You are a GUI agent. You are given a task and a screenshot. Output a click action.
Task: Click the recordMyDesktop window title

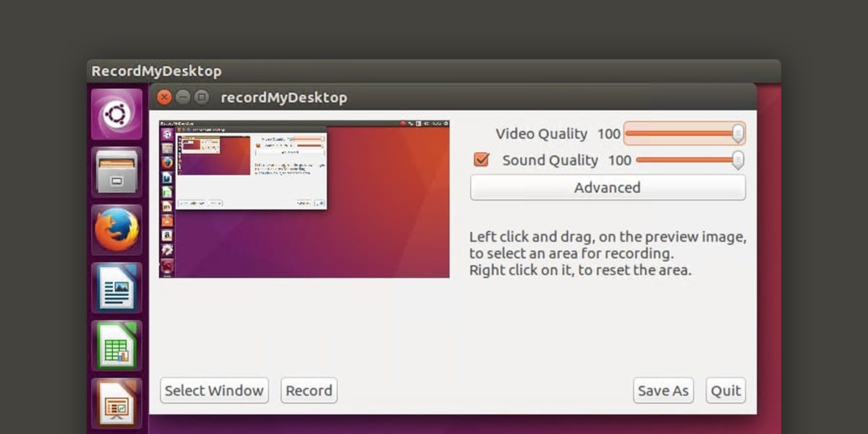coord(284,98)
